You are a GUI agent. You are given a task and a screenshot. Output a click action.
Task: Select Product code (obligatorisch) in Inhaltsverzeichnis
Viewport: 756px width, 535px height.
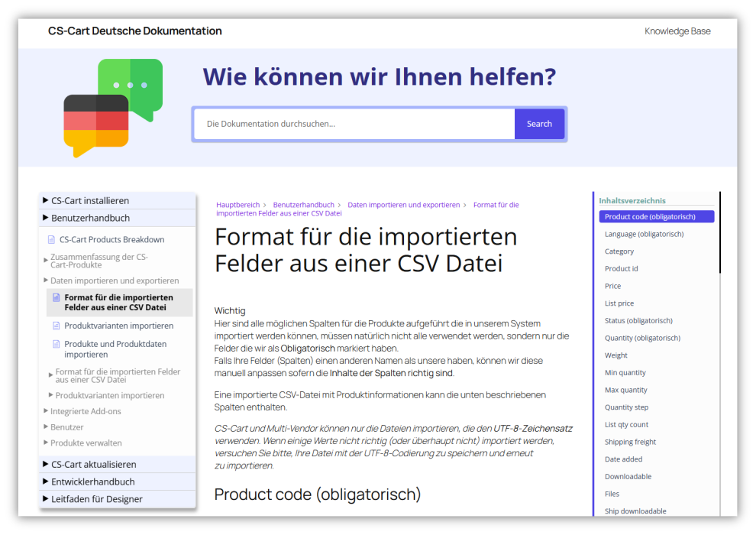point(656,216)
